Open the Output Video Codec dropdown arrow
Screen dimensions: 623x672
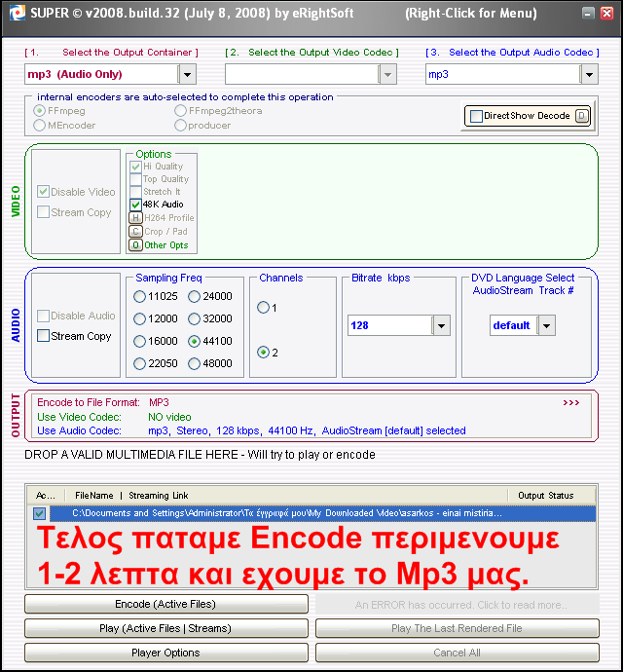[x=387, y=74]
